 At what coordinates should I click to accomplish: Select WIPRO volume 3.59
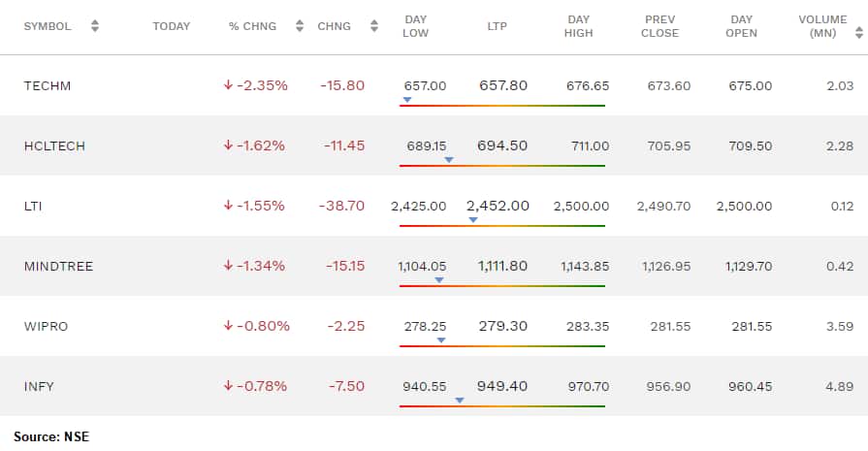pyautogui.click(x=840, y=327)
